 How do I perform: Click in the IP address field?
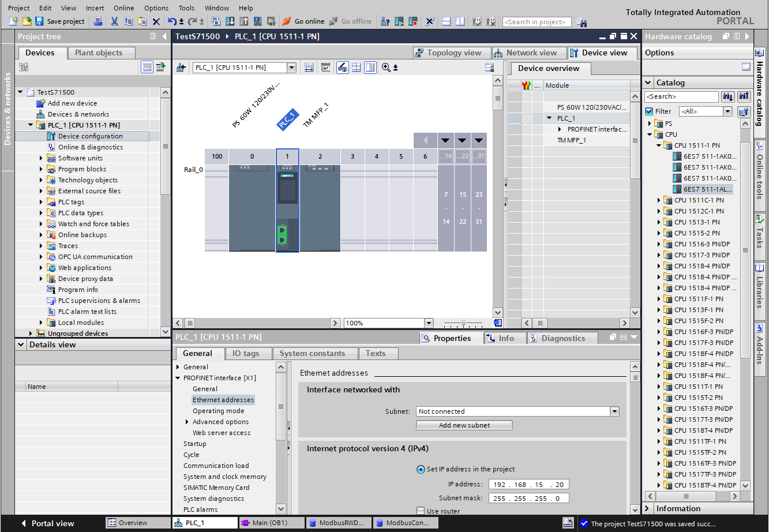(x=528, y=484)
